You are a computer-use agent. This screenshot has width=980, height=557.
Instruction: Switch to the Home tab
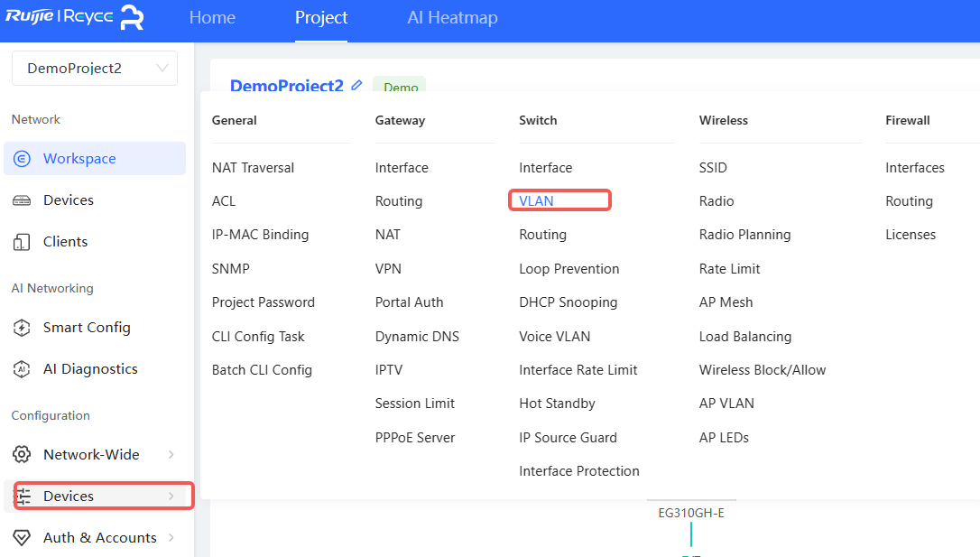(x=212, y=18)
